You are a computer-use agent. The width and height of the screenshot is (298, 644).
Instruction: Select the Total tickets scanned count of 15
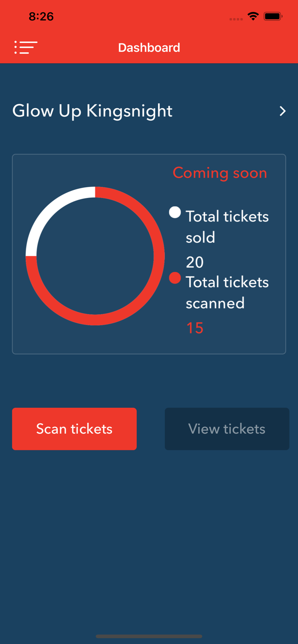coord(195,328)
